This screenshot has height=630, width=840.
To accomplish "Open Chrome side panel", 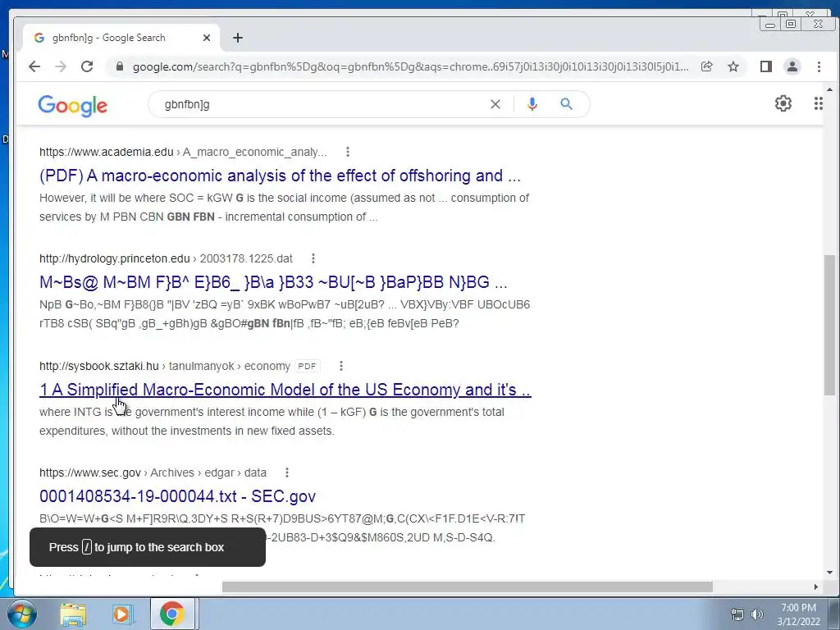I will (x=766, y=66).
